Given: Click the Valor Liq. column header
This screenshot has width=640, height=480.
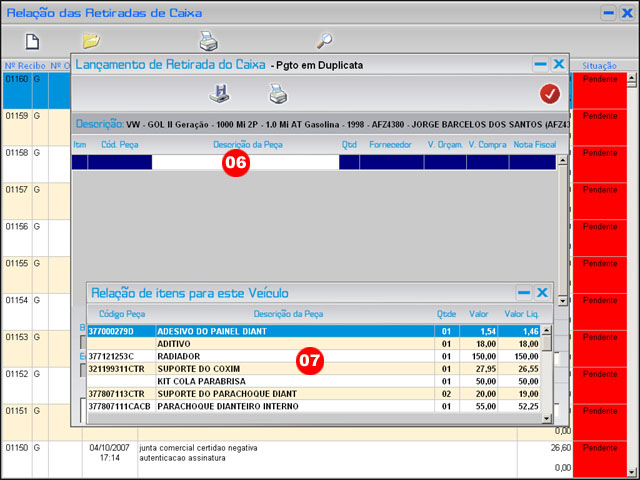Looking at the screenshot, I should 520,314.
